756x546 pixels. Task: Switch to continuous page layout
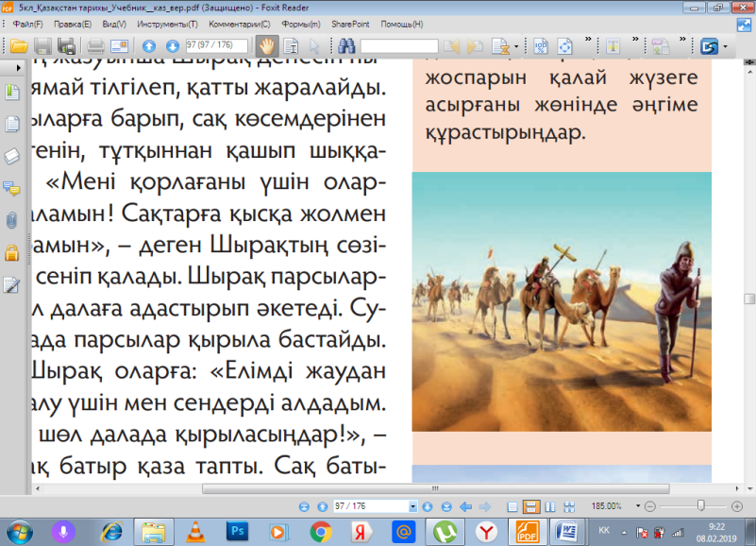tap(530, 506)
